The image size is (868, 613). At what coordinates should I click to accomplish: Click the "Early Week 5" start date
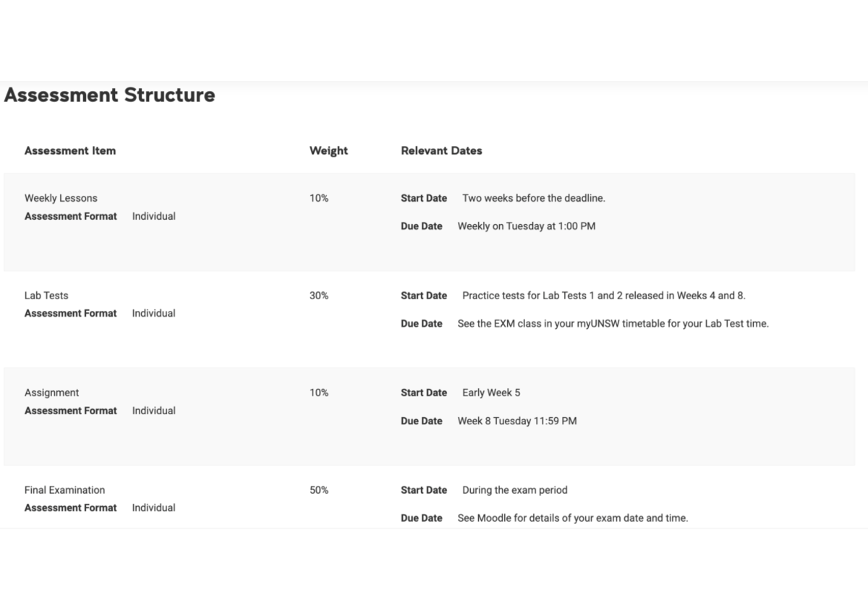491,393
